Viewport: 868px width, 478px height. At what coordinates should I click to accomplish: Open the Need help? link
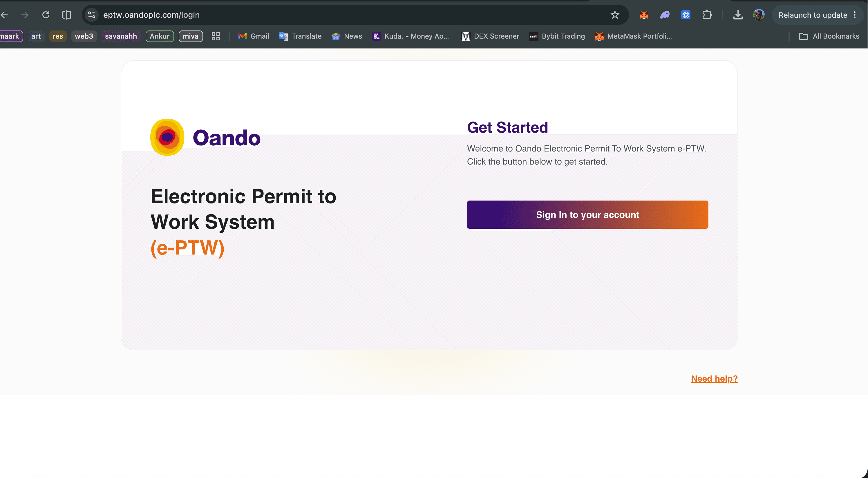click(714, 378)
